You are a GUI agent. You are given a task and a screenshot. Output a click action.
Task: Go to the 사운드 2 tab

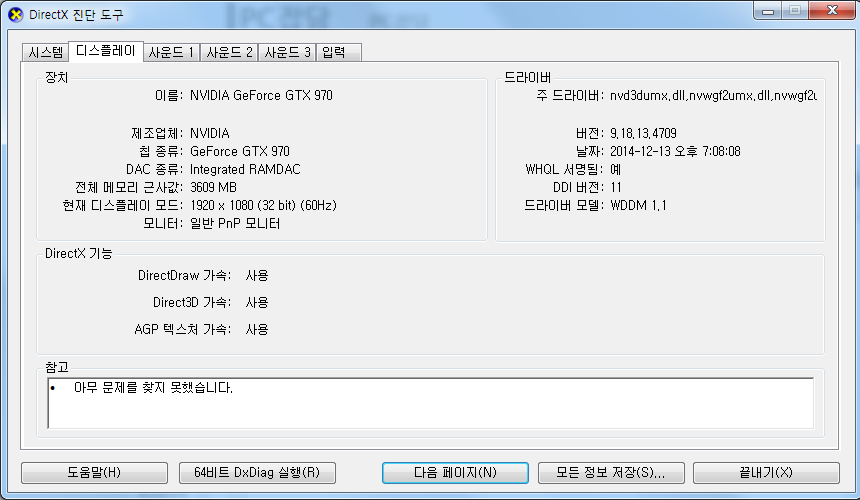point(230,52)
